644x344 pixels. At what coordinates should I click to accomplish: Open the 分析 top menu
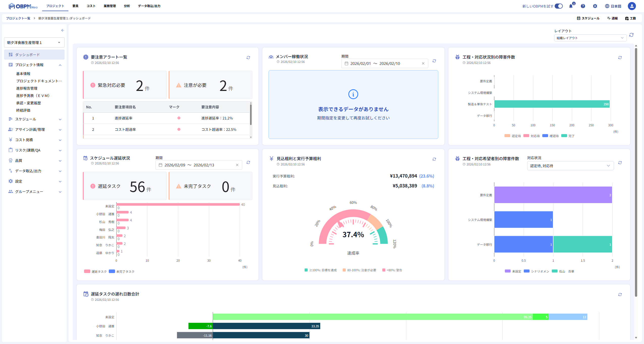click(127, 6)
